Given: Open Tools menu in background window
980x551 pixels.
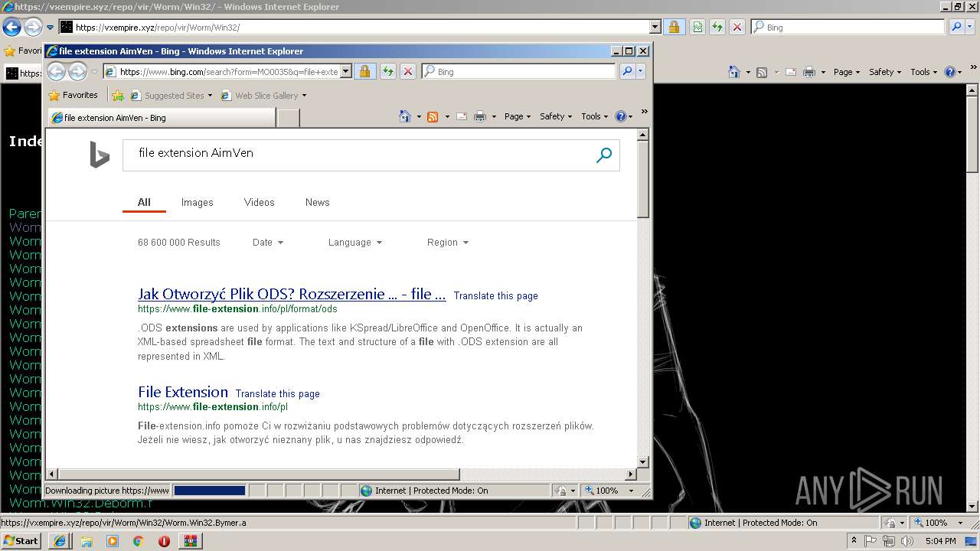Looking at the screenshot, I should click(923, 72).
